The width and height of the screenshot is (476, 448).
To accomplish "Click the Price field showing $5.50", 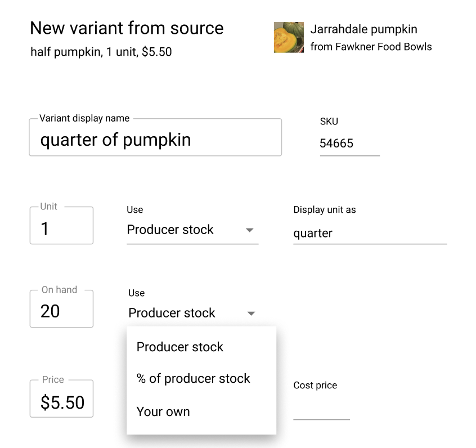I will pos(61,402).
